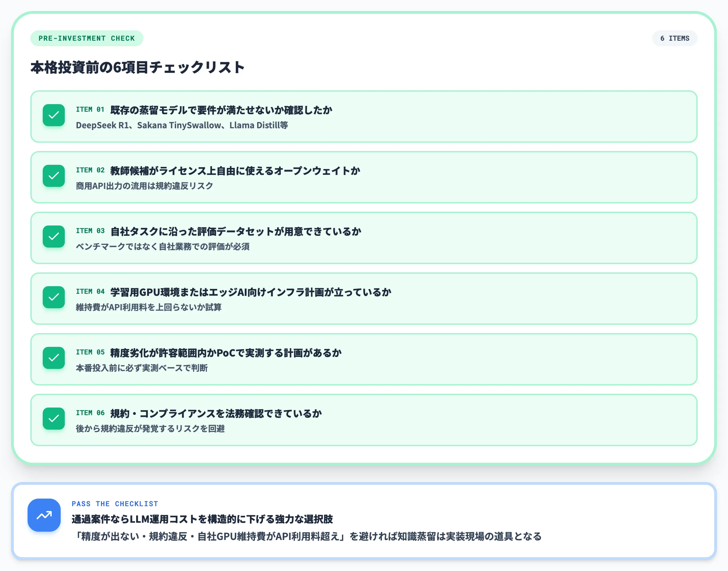Click subtitle ベンチマークではなく自社業務での評価が必須
The width and height of the screenshot is (728, 571).
(x=163, y=247)
